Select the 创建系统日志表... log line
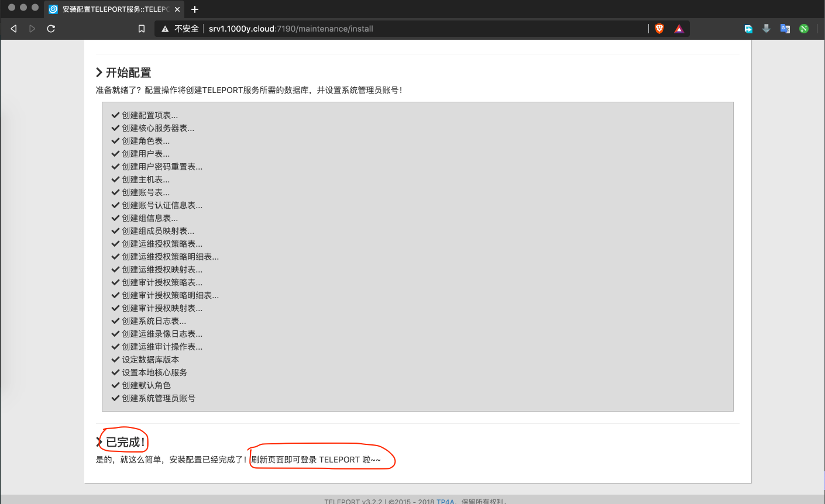Viewport: 825px width, 504px height. 149,321
